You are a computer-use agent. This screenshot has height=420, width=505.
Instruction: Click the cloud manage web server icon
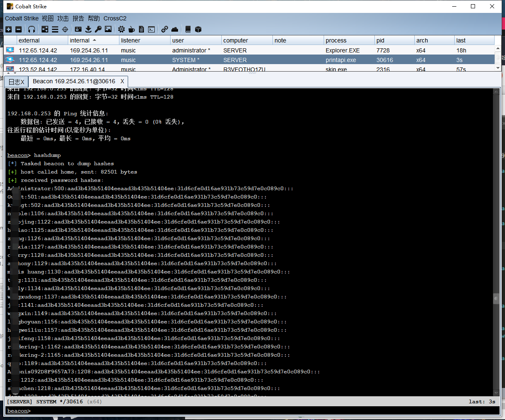point(175,29)
